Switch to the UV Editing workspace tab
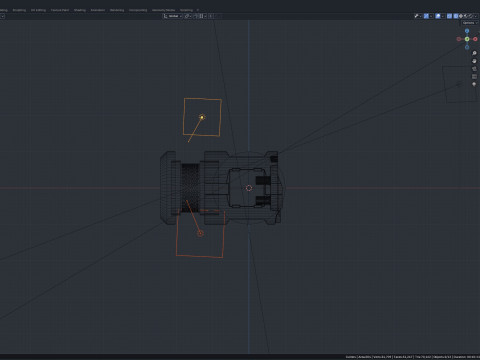Screen dimensions: 480x360 [38, 10]
